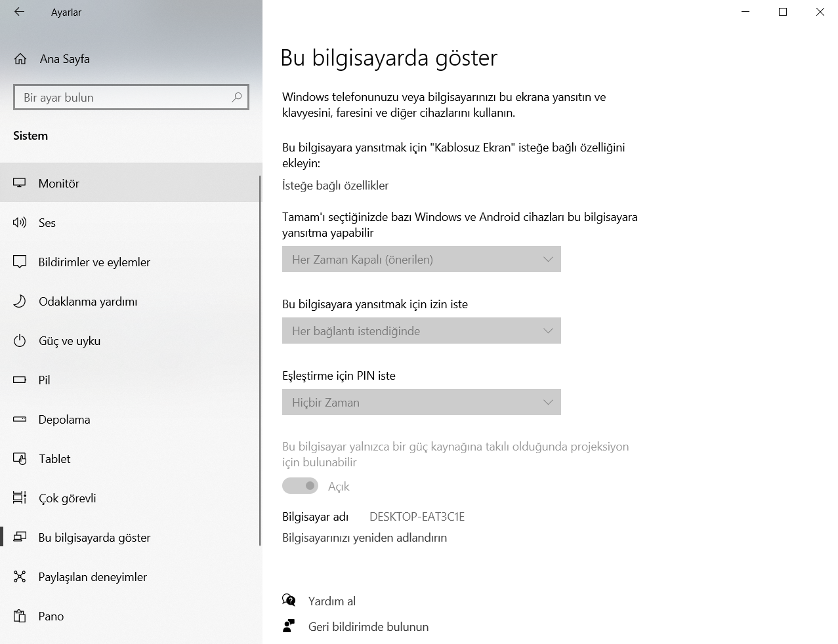Click the Odaklanma yardımı moon icon
The image size is (838, 644).
click(x=20, y=301)
